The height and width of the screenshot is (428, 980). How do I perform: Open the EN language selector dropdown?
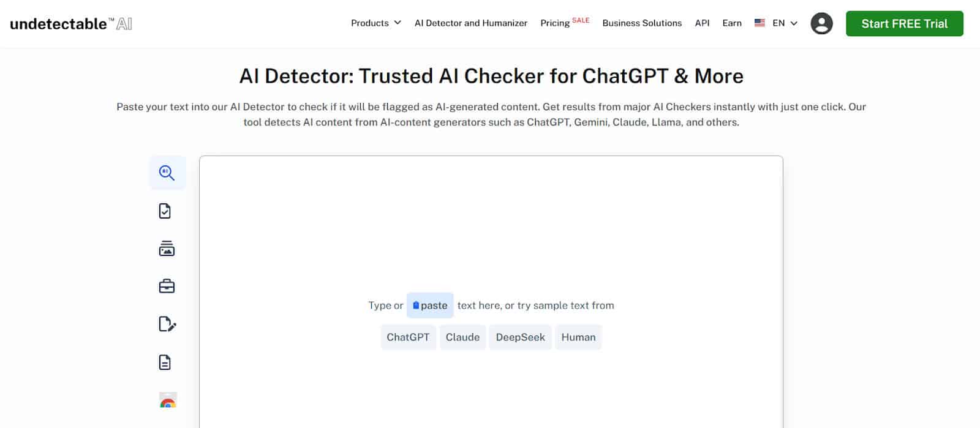click(778, 23)
